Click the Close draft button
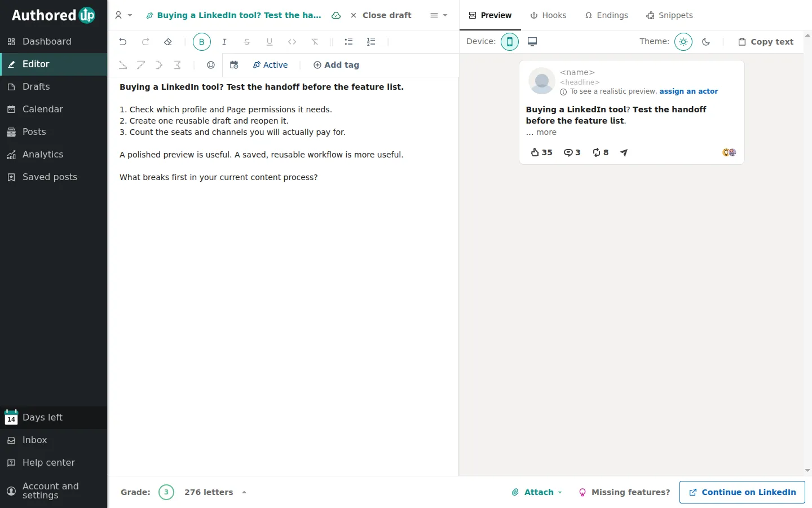 381,15
